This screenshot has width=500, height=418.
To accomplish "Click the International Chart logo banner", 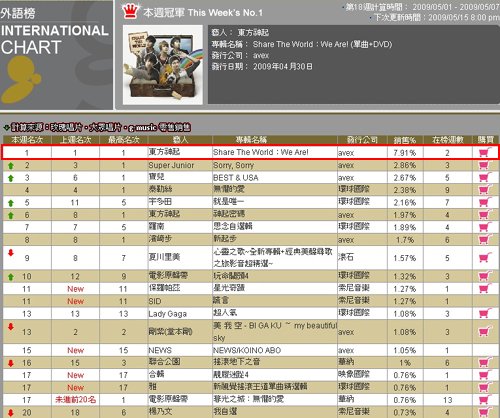I will pos(56,55).
